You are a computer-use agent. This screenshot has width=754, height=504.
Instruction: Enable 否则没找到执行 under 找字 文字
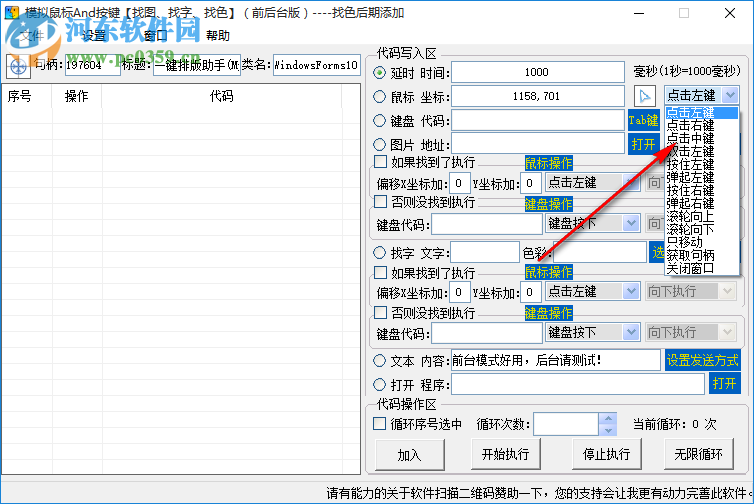pos(380,313)
